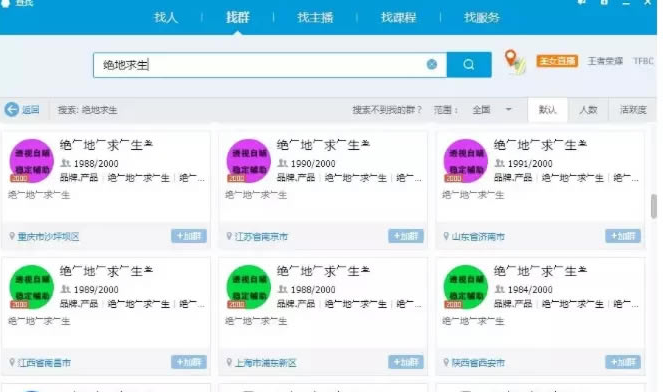Click the pin icon beside 上海市浦东新区

coord(229,362)
